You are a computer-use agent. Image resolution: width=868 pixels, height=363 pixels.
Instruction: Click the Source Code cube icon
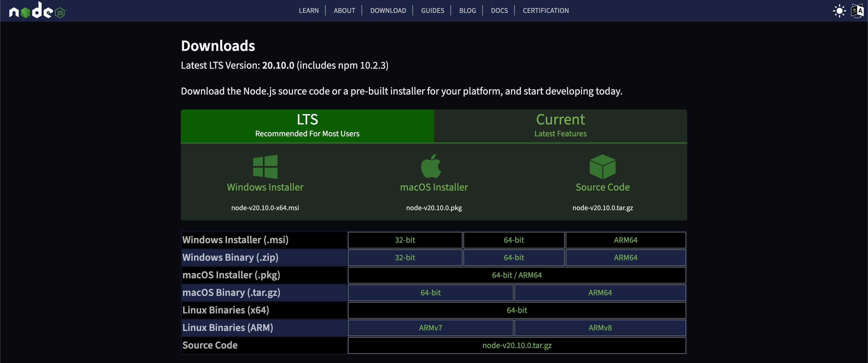(x=602, y=167)
